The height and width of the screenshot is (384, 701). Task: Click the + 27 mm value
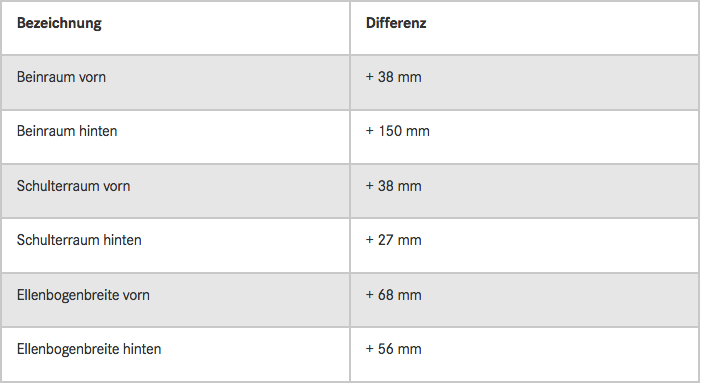point(393,240)
